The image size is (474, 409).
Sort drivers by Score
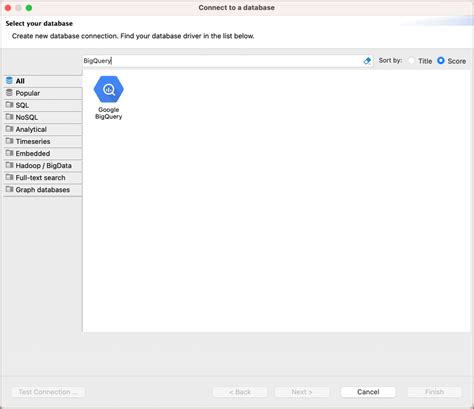(x=441, y=61)
